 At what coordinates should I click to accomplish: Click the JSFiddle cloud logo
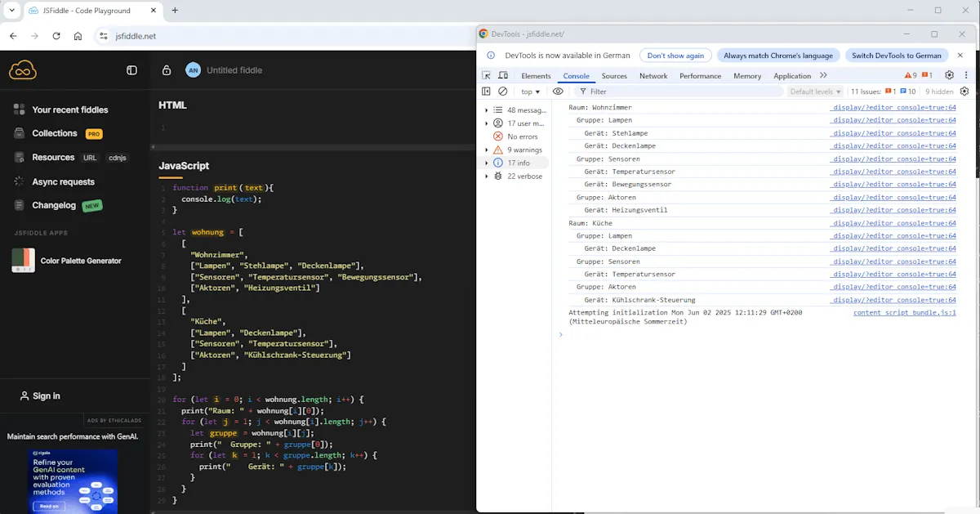pos(23,69)
